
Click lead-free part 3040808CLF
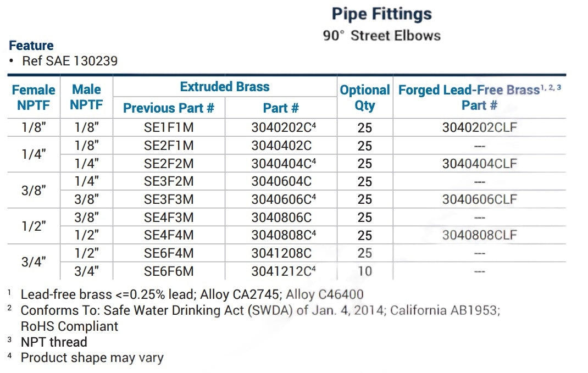(x=479, y=235)
